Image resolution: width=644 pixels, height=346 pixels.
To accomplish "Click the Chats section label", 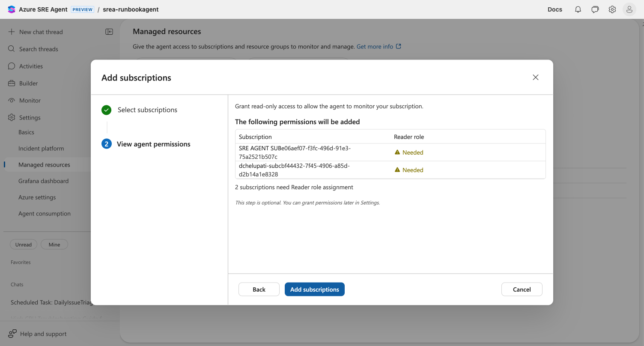I will (17, 284).
